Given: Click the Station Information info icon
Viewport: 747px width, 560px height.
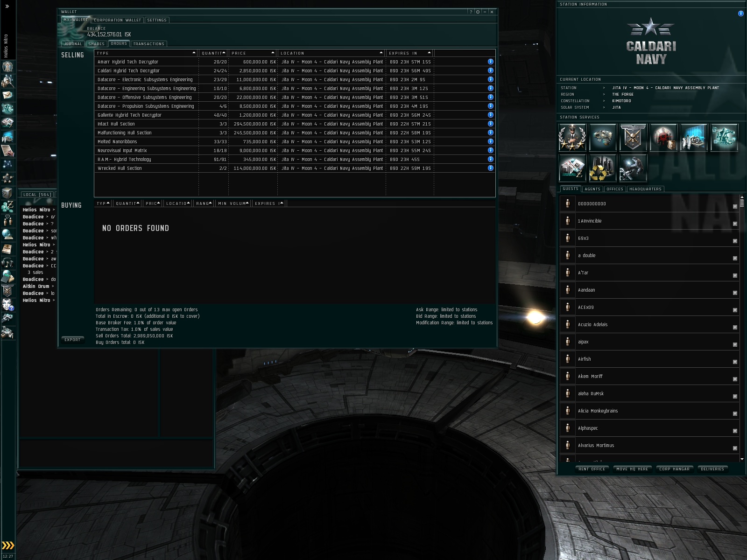Looking at the screenshot, I should (x=740, y=14).
